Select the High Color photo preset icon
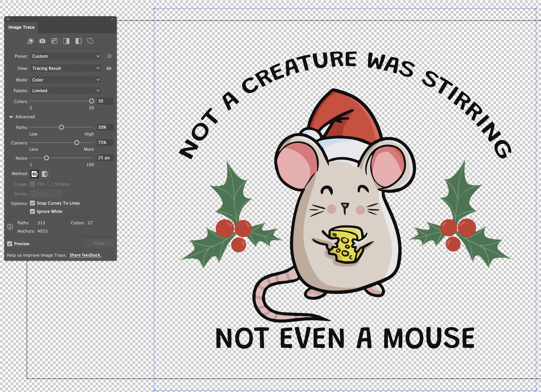The image size is (541, 392). [42, 41]
